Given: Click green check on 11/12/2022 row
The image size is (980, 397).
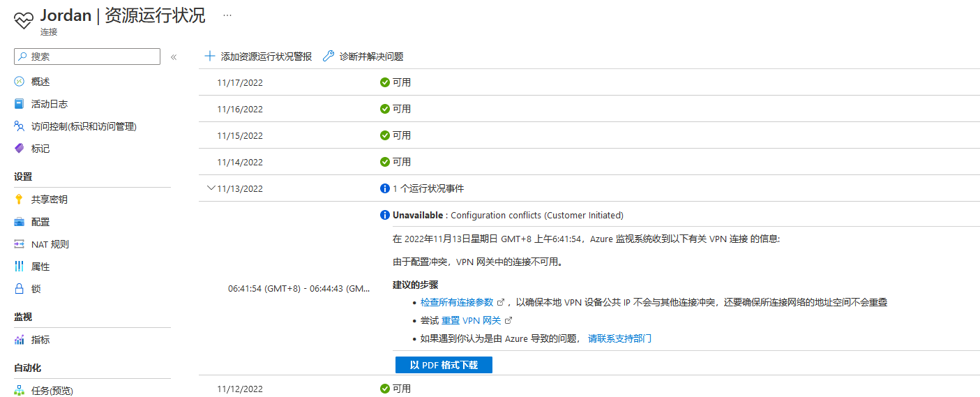Looking at the screenshot, I should 384,389.
